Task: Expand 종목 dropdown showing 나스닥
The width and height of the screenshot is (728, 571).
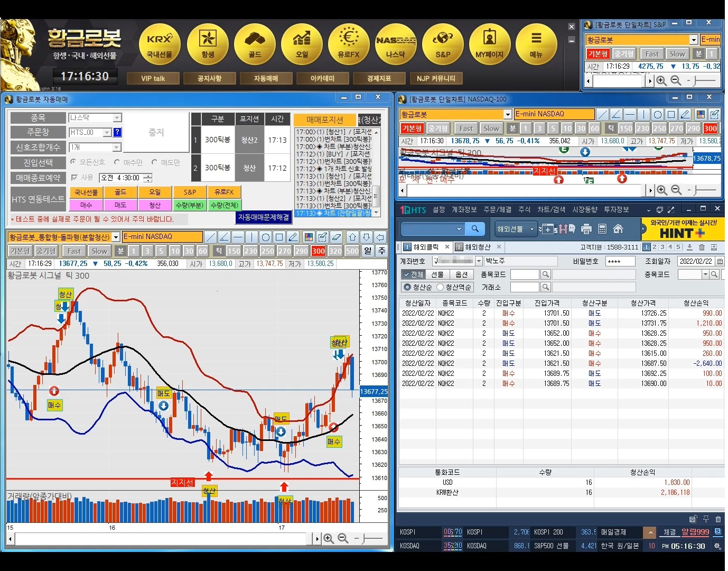Action: [117, 118]
